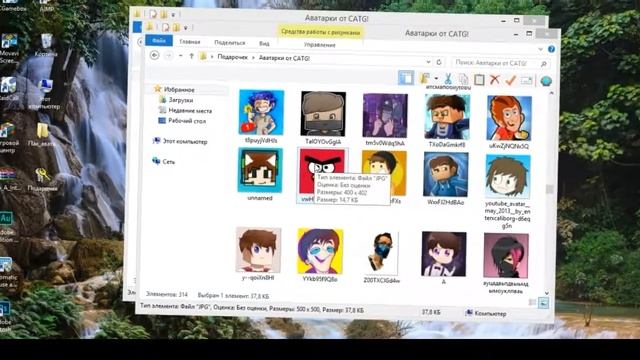Click the scrollbar up arrow in file list

click(551, 93)
